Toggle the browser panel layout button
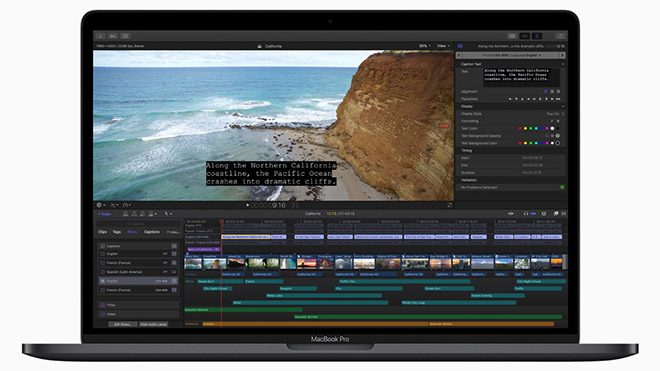660x371 pixels. click(512, 36)
